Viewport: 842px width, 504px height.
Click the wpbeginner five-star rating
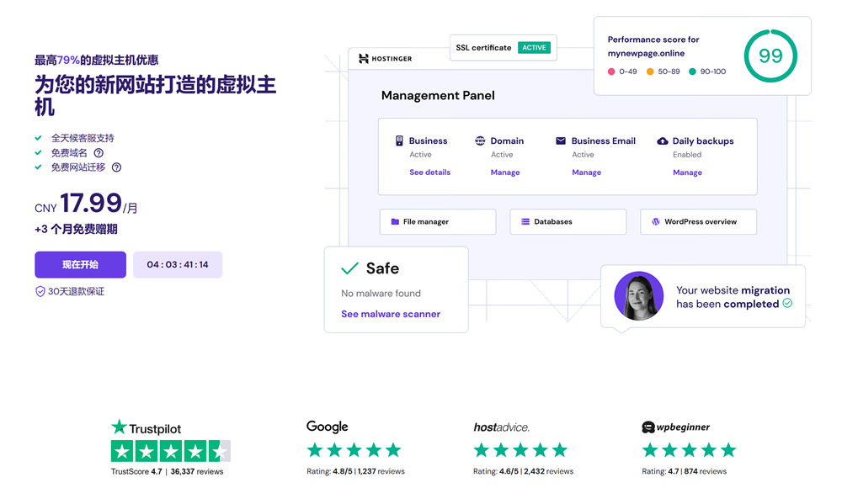(689, 450)
